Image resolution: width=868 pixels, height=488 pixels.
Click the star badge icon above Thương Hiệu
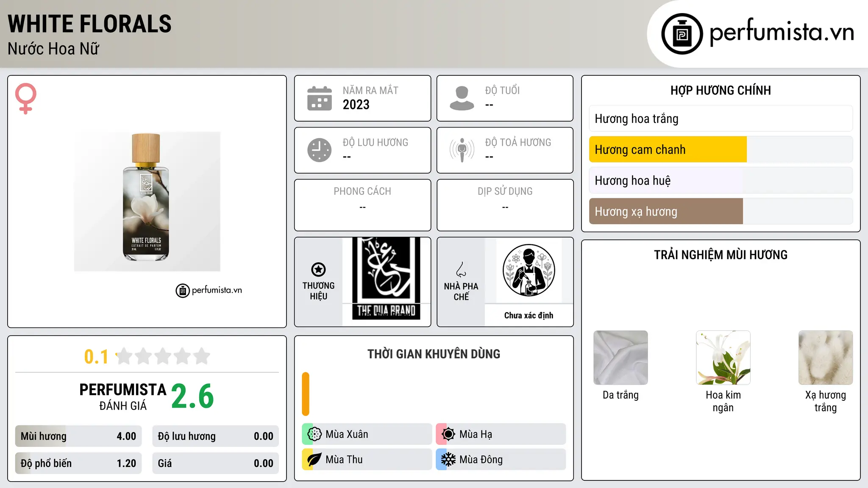(x=318, y=269)
